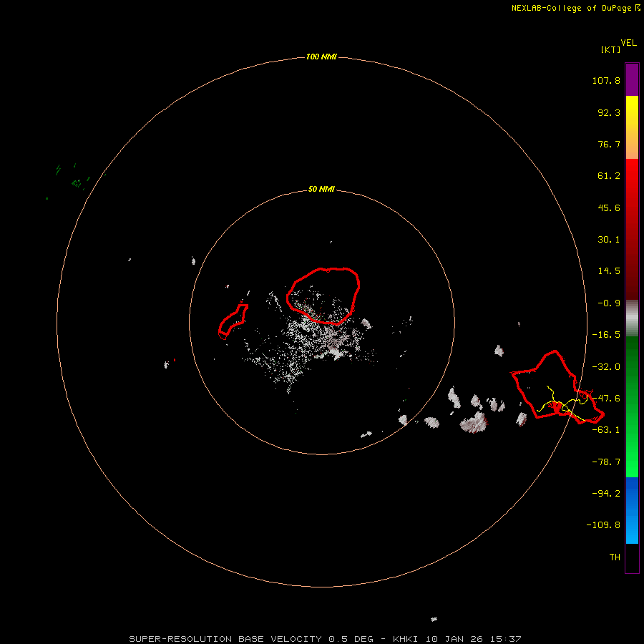Click the TH legend label
The width and height of the screenshot is (644, 644).
pos(615,557)
